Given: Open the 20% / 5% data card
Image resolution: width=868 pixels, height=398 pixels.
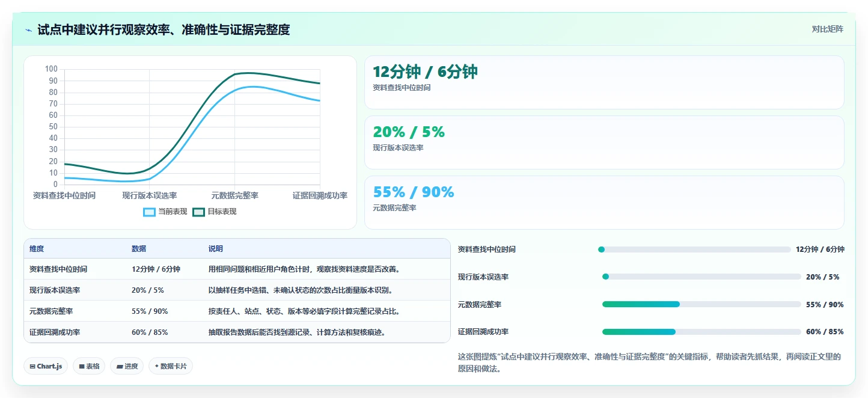Looking at the screenshot, I should [604, 142].
